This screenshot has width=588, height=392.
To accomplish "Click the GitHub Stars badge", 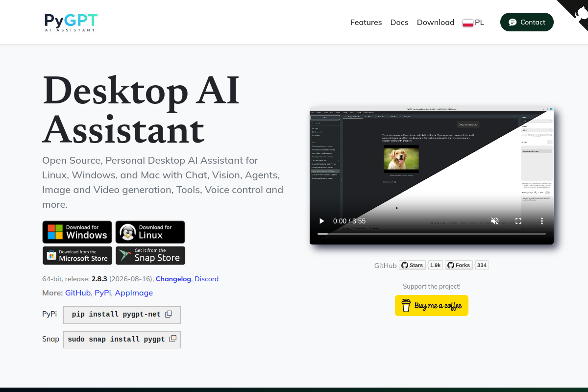I will [x=412, y=265].
